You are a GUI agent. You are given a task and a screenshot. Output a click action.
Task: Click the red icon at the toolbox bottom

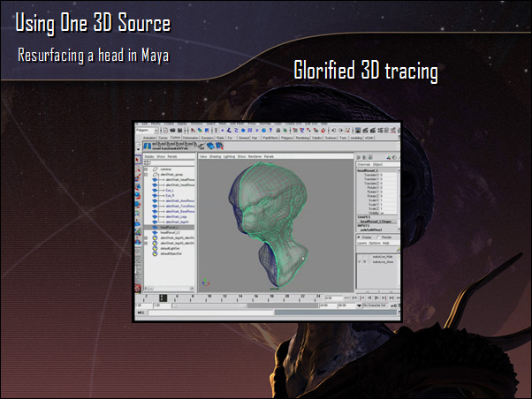pyautogui.click(x=138, y=289)
